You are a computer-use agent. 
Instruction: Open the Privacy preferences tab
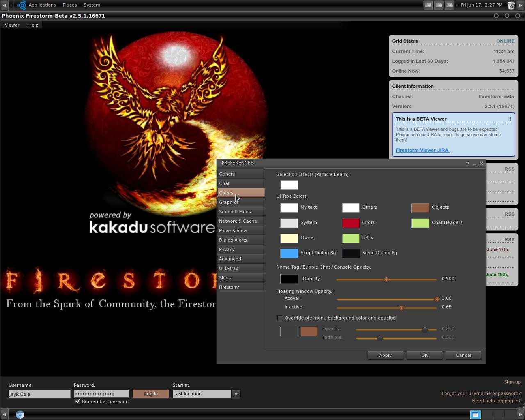[241, 249]
